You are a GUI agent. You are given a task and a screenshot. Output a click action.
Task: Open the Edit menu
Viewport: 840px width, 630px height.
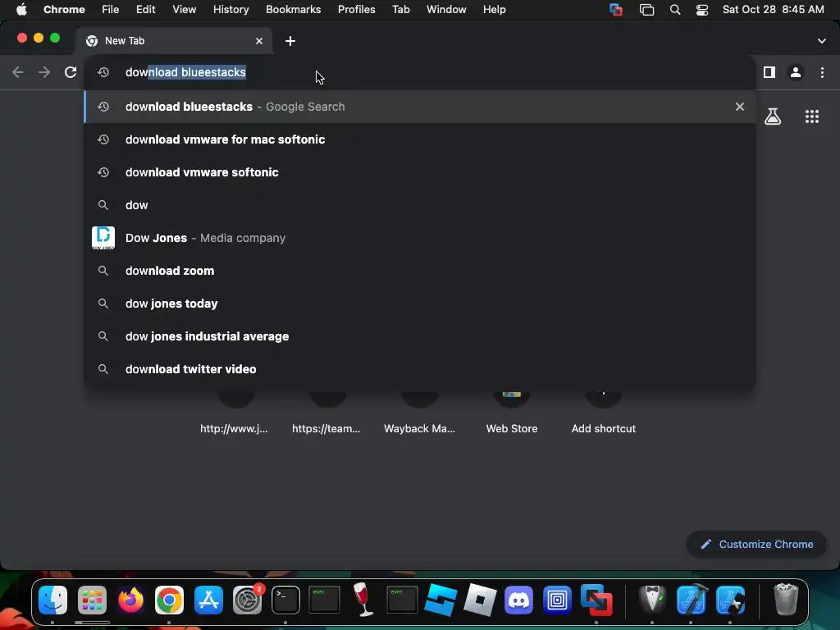click(x=145, y=10)
